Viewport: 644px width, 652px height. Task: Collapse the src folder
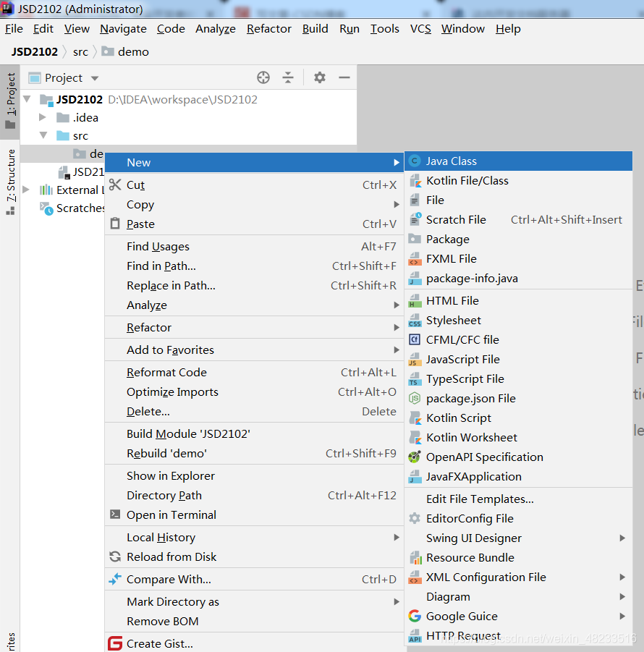(x=43, y=135)
